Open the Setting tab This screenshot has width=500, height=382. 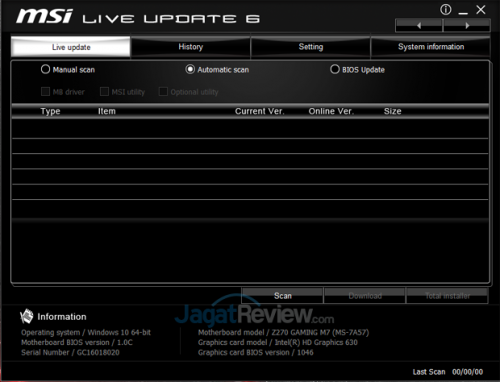(311, 47)
